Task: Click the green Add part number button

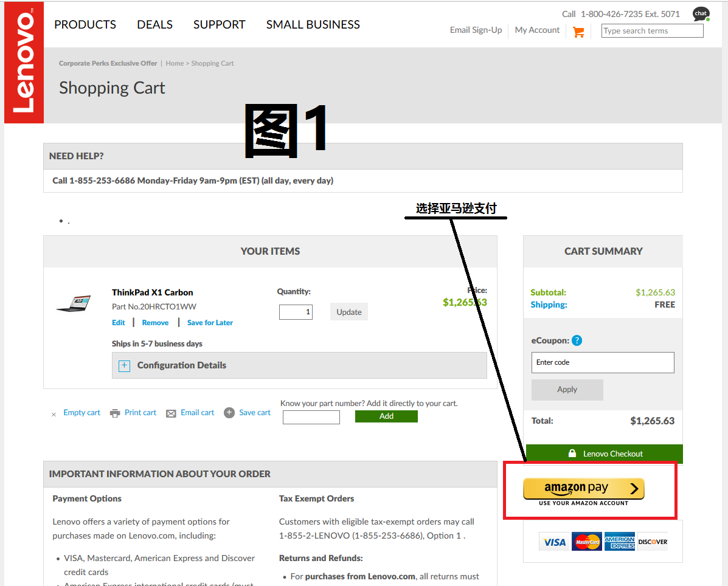Action: [386, 416]
